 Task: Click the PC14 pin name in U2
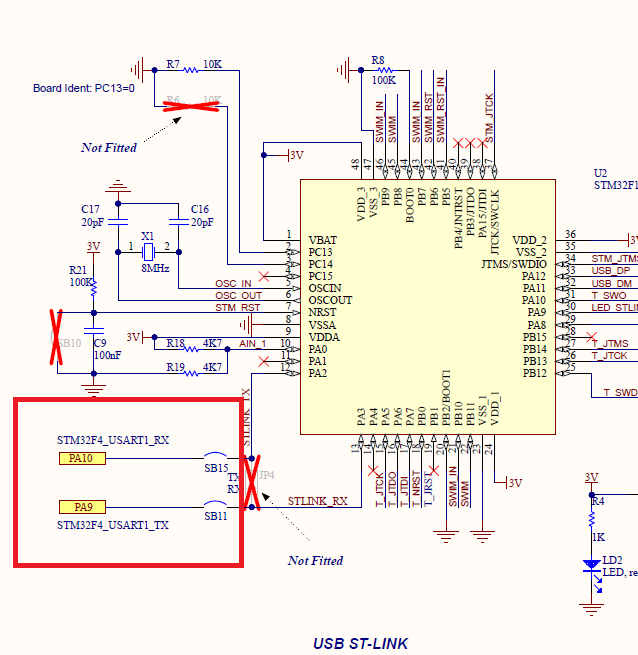point(320,264)
